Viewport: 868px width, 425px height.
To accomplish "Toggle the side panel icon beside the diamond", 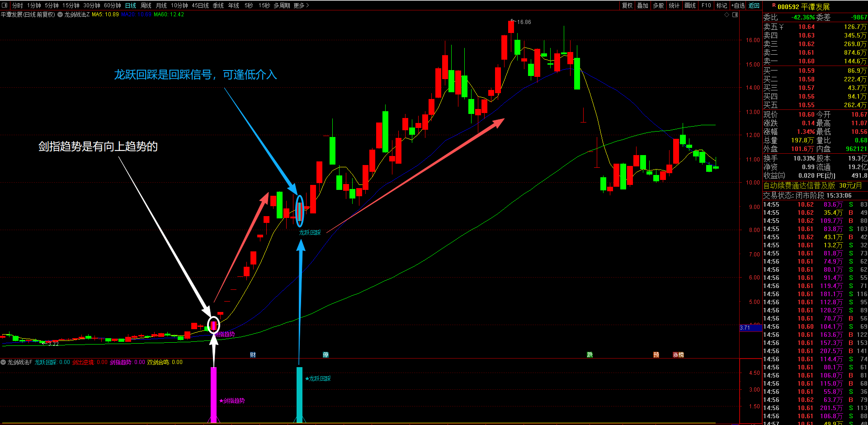I will (x=735, y=14).
